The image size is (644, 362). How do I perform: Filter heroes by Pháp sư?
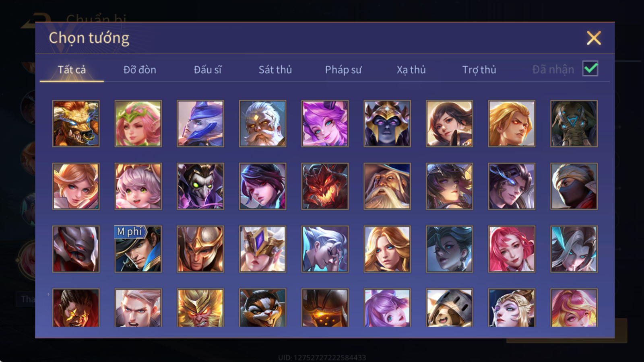click(x=343, y=70)
